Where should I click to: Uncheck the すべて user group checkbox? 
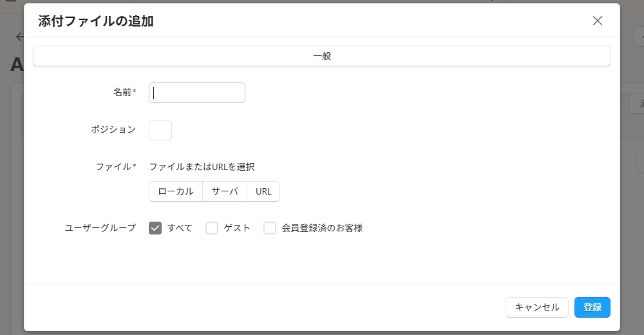click(x=155, y=228)
